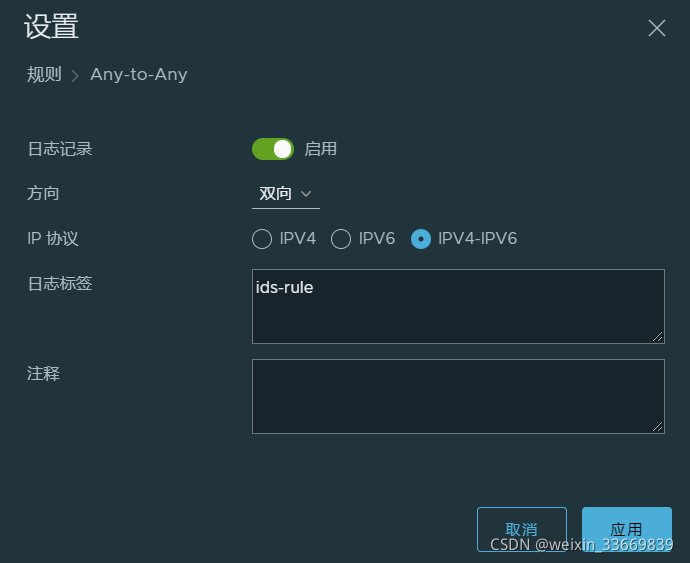This screenshot has width=690, height=563.
Task: Open the 方向 dropdown showing 双向
Action: [x=285, y=194]
